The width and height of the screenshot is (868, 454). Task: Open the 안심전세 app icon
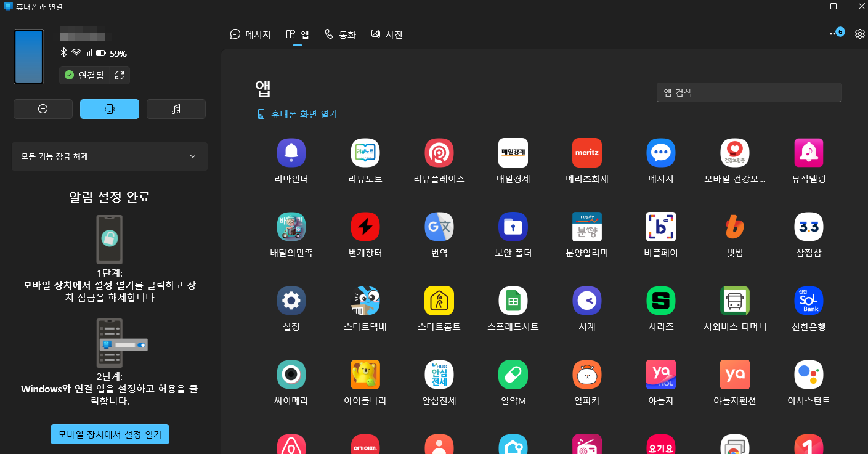click(439, 375)
